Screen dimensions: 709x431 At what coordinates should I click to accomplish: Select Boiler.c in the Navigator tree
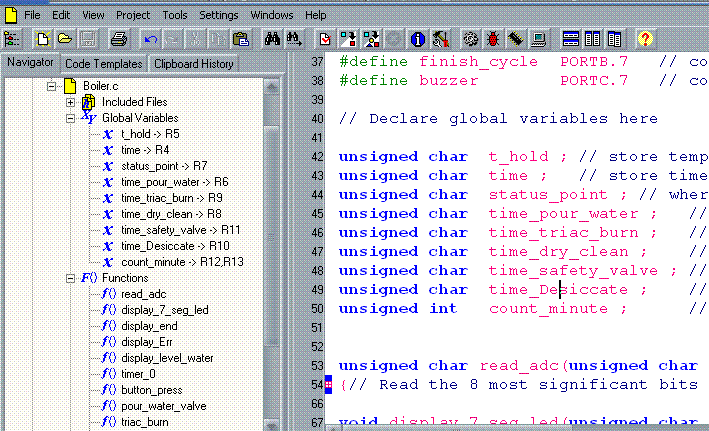coord(100,86)
